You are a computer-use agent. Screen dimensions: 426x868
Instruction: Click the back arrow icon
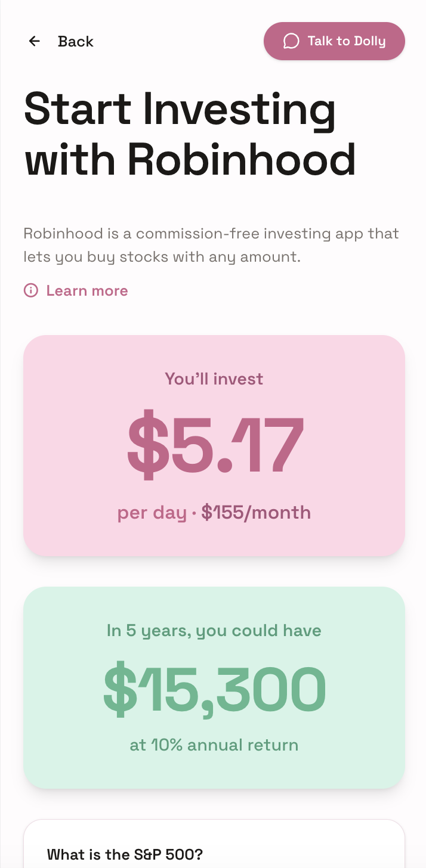pyautogui.click(x=35, y=41)
